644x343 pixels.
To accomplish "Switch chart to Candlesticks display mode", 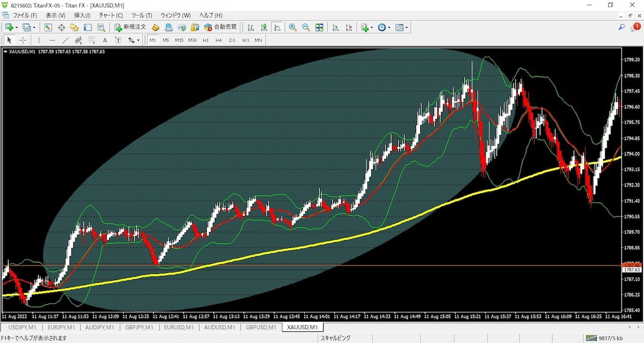I will click(x=264, y=27).
